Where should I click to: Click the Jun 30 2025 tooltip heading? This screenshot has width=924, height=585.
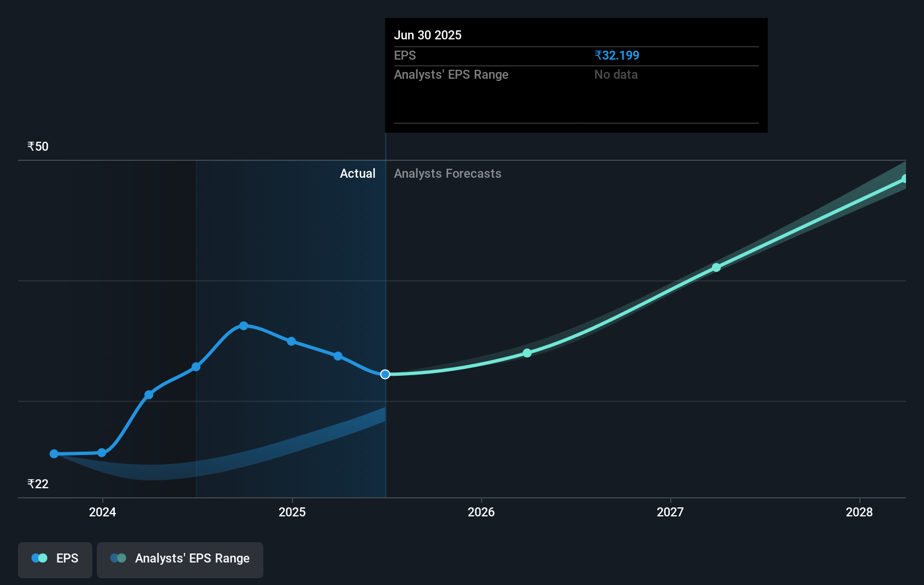pyautogui.click(x=428, y=35)
